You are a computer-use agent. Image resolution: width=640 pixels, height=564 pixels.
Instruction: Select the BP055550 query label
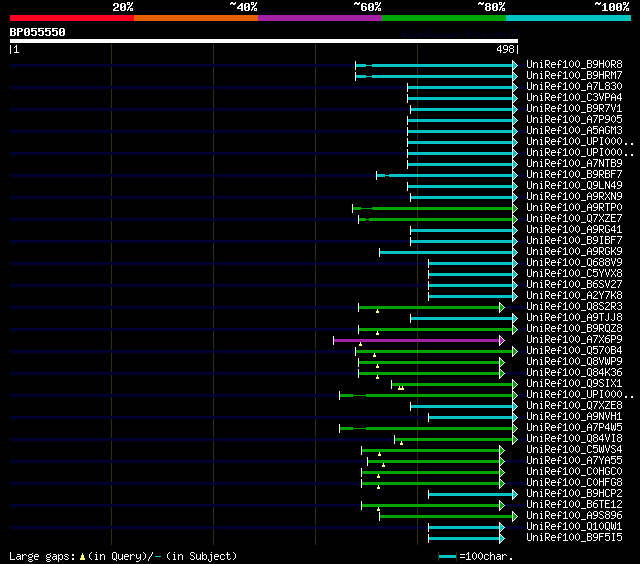coord(38,32)
